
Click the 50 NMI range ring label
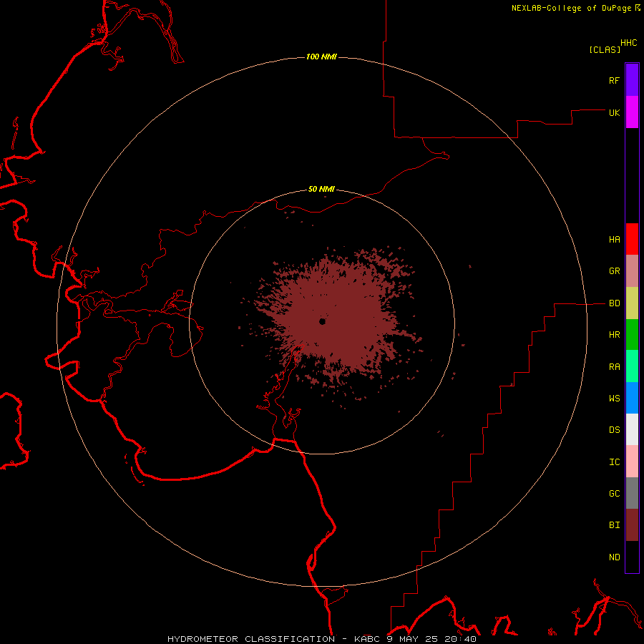coord(321,189)
